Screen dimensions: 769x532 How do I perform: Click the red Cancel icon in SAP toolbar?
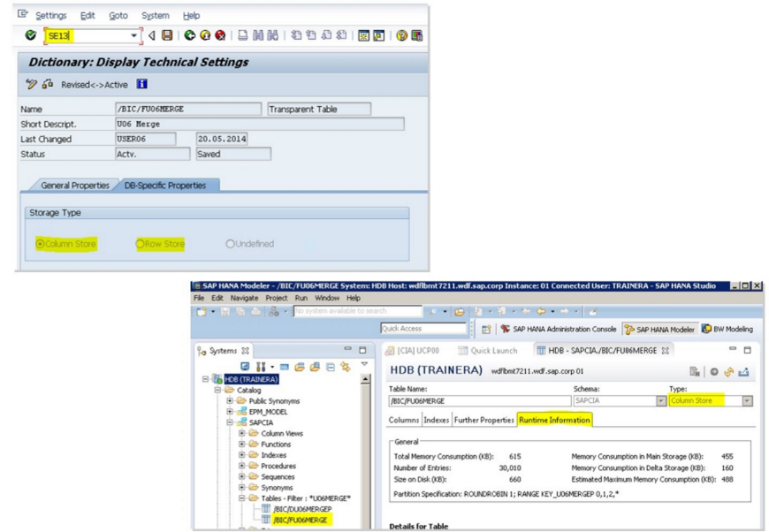point(220,35)
